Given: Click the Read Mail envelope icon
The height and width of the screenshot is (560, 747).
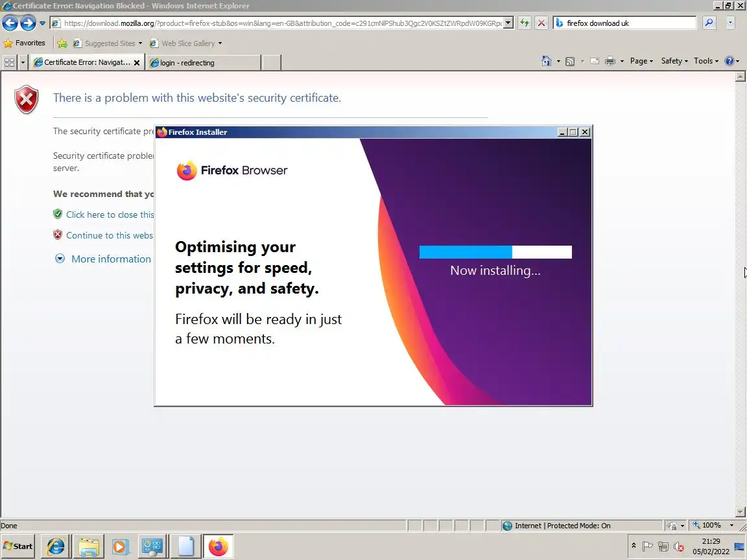Looking at the screenshot, I should click(x=595, y=62).
